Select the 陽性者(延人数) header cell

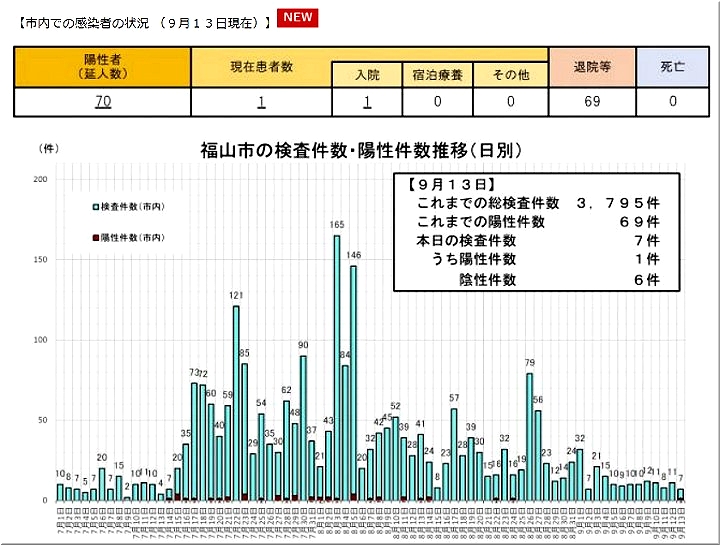click(103, 66)
